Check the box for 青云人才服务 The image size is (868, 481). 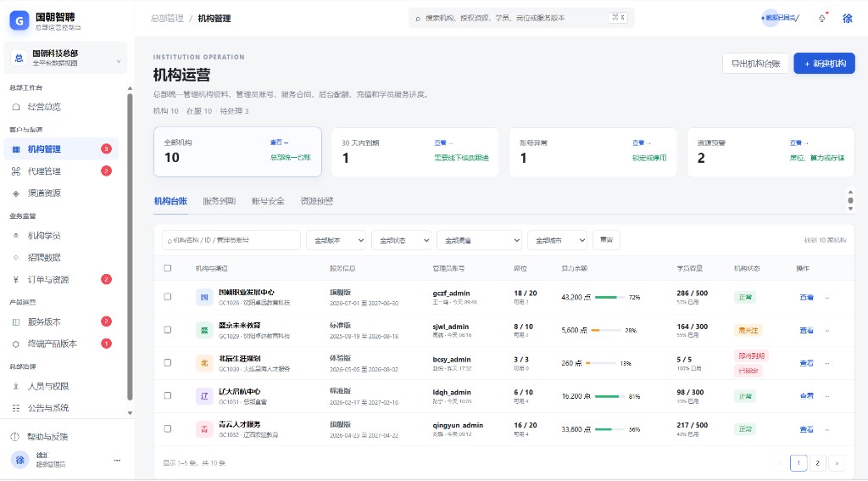(168, 429)
